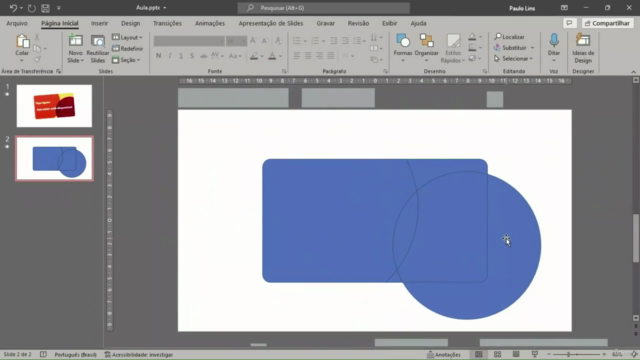
Task: Click the Undo arrow icon
Action: coord(13,8)
